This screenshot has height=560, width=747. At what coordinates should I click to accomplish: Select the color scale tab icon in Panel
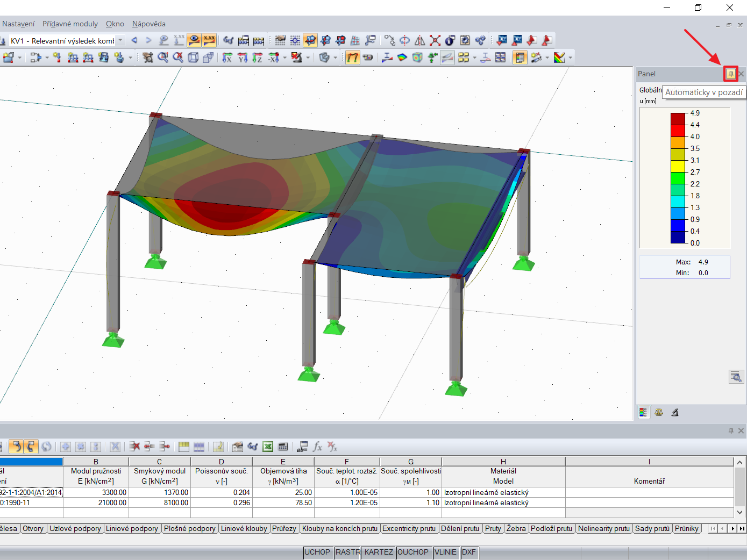click(x=643, y=412)
